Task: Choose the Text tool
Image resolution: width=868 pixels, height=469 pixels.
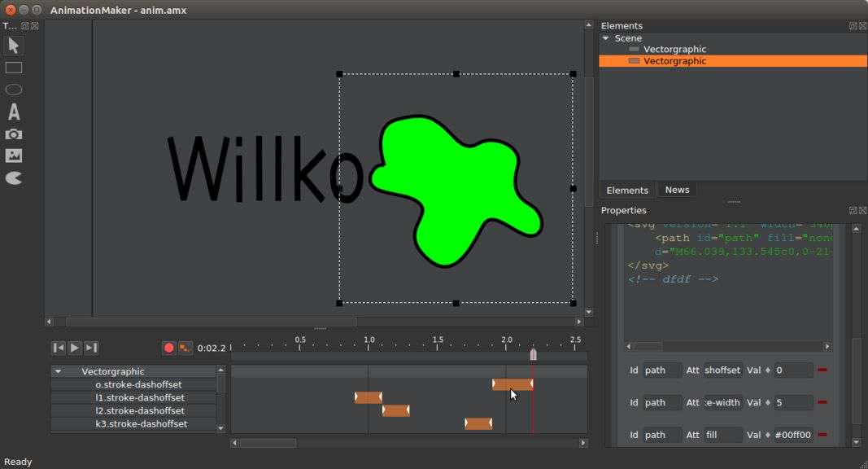Action: point(14,112)
